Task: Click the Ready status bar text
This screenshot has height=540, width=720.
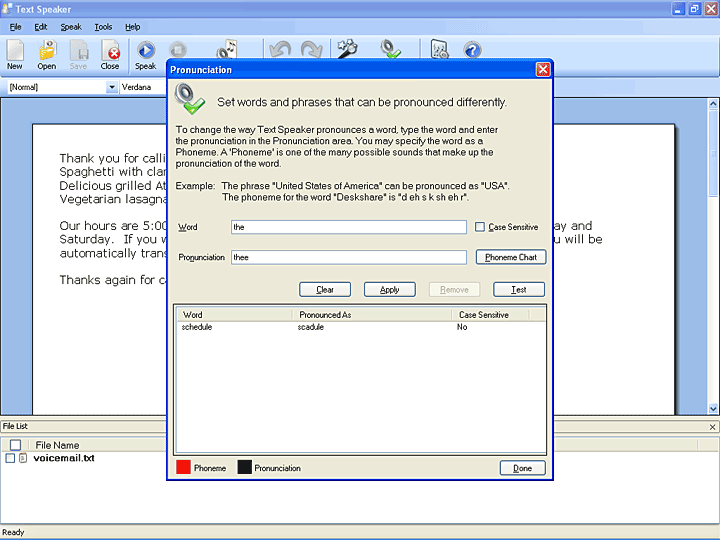Action: (13, 532)
